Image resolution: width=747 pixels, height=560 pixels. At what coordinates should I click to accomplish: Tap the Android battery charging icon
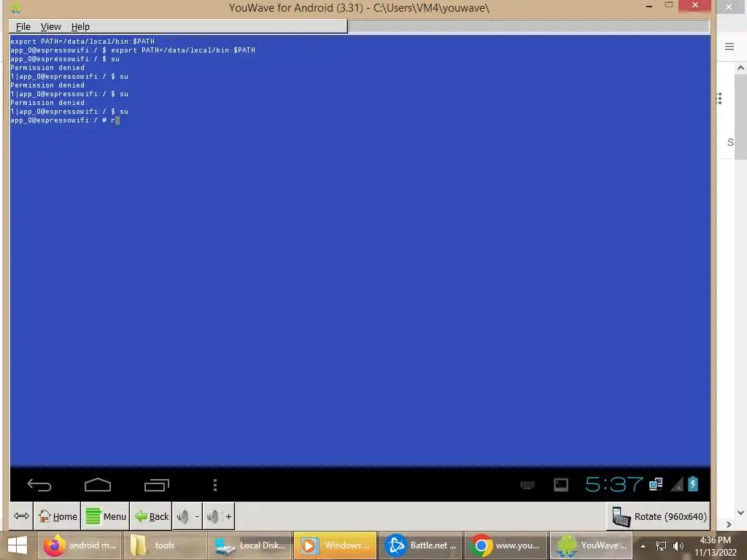click(693, 484)
